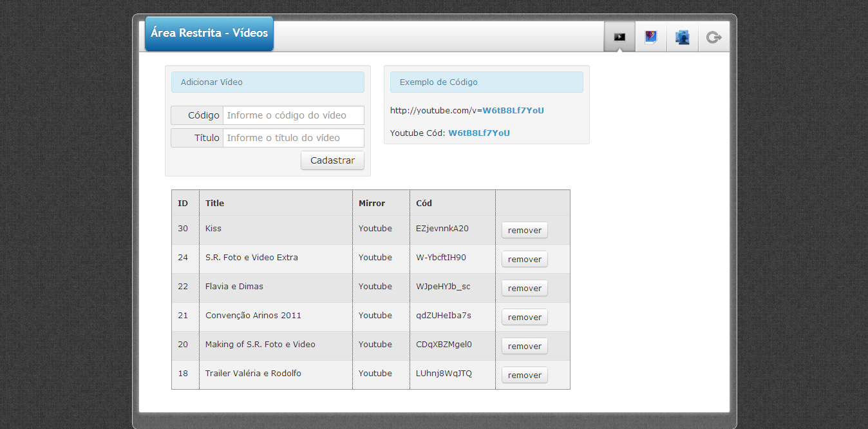Click the code LUhnj8WqJTQ
868x429 pixels.
click(444, 374)
